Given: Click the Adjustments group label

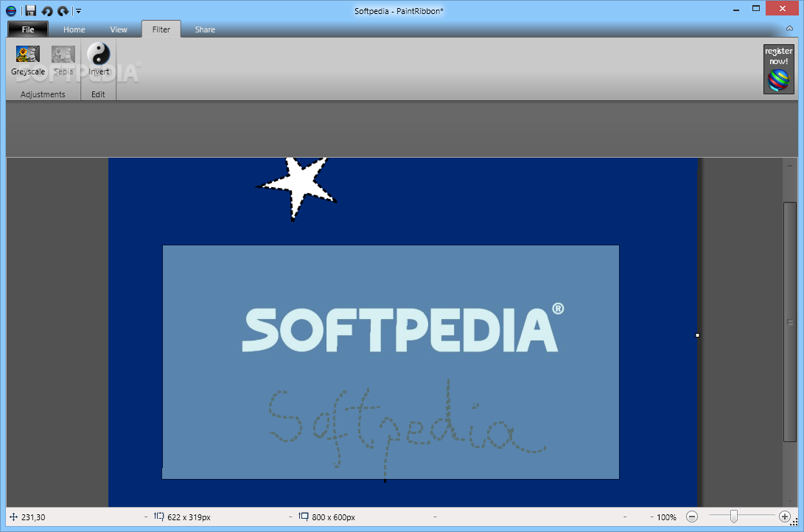Looking at the screenshot, I should (x=43, y=94).
